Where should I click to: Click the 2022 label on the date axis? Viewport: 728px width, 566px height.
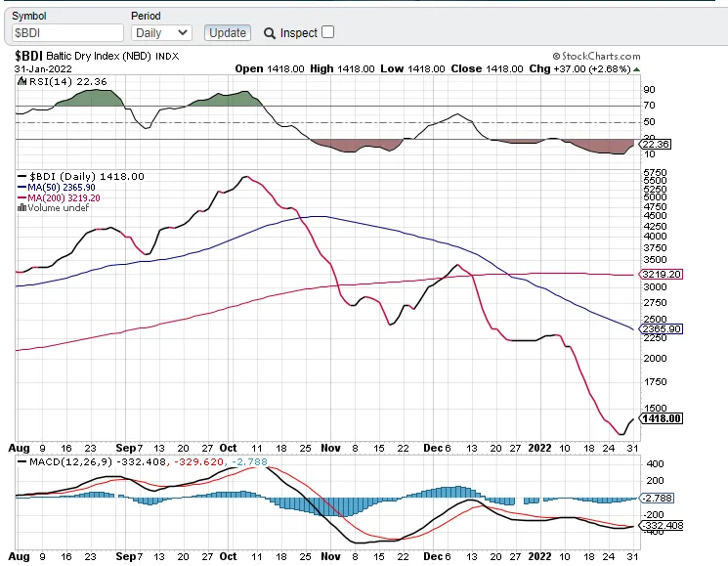[x=541, y=446]
